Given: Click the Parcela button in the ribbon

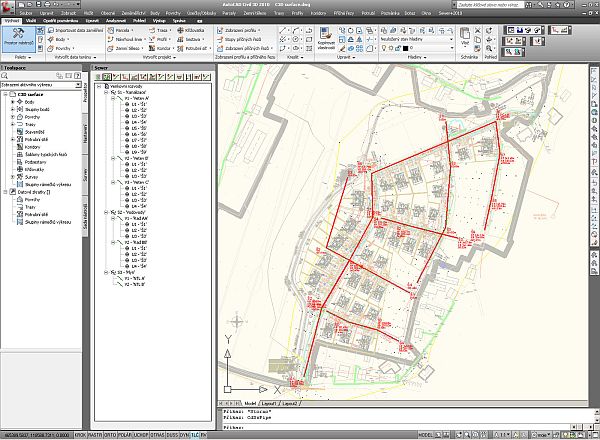Looking at the screenshot, I should 121,30.
